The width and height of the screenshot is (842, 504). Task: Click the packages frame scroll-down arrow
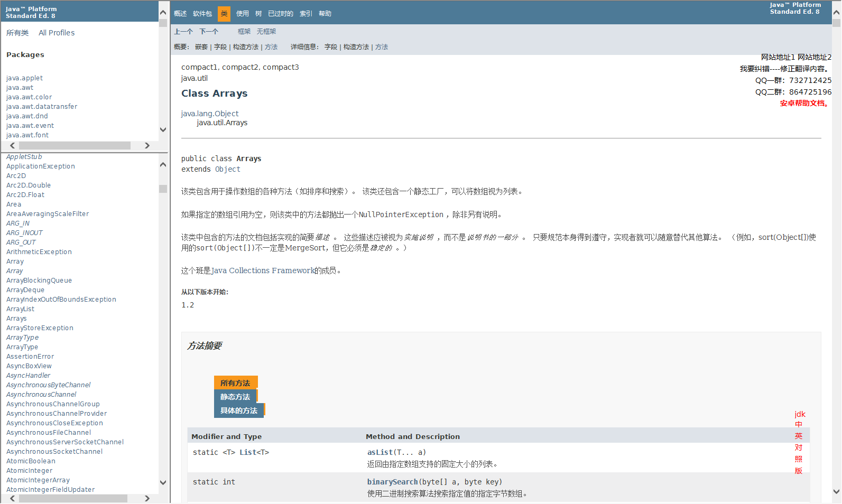click(163, 129)
